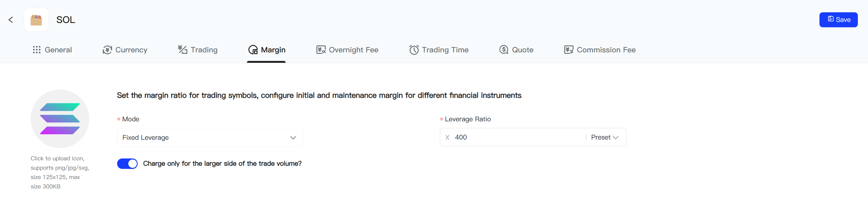Upload icon via Solana logo thumbnail
The height and width of the screenshot is (198, 868).
(x=60, y=119)
